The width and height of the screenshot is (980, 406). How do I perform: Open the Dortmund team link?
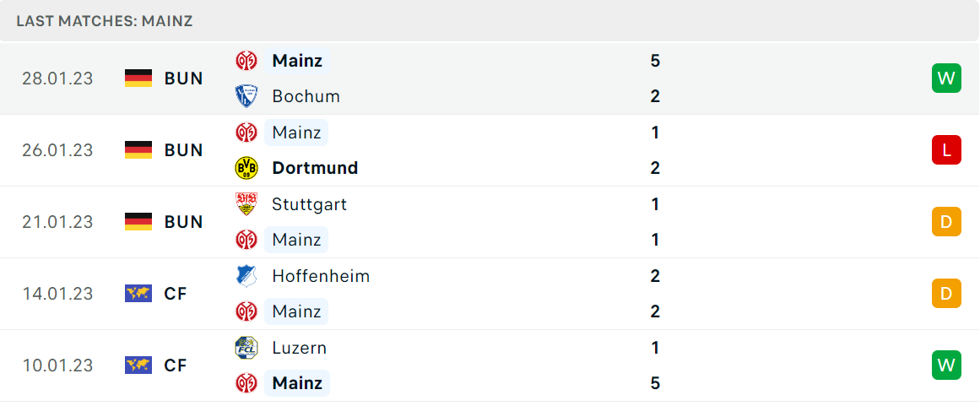click(315, 168)
